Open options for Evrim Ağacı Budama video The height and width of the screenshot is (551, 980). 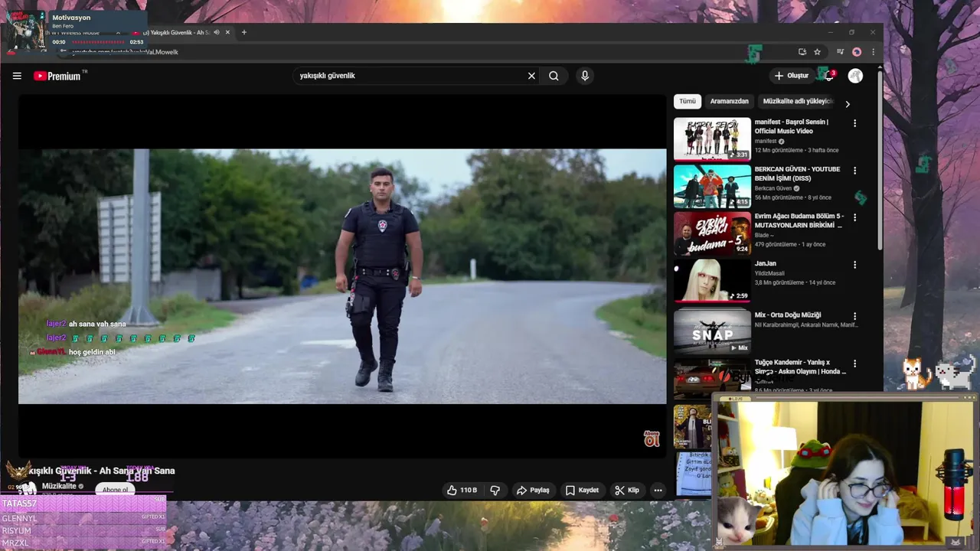click(x=855, y=217)
